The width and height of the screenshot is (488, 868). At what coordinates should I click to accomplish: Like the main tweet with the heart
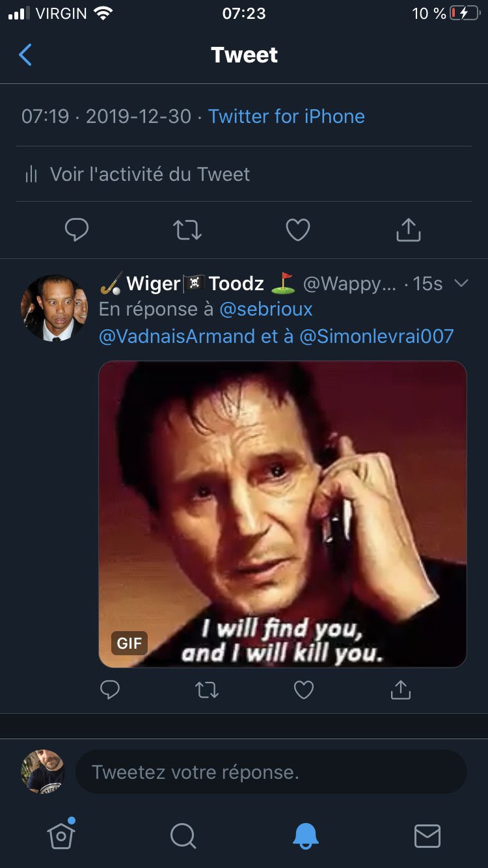(298, 230)
